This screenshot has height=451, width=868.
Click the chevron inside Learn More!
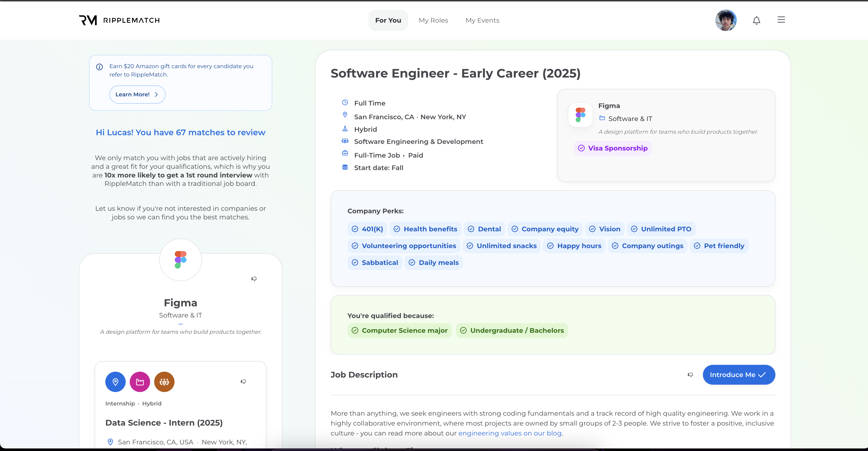click(x=156, y=94)
